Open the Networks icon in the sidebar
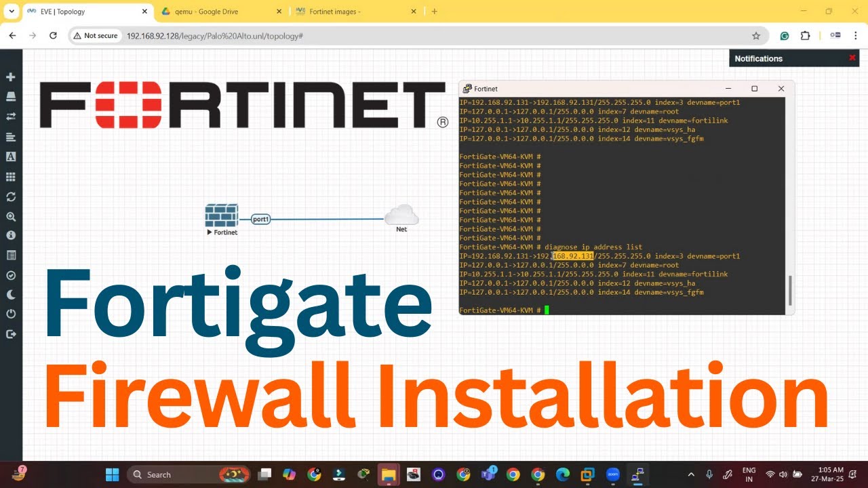The width and height of the screenshot is (868, 488). [x=10, y=115]
